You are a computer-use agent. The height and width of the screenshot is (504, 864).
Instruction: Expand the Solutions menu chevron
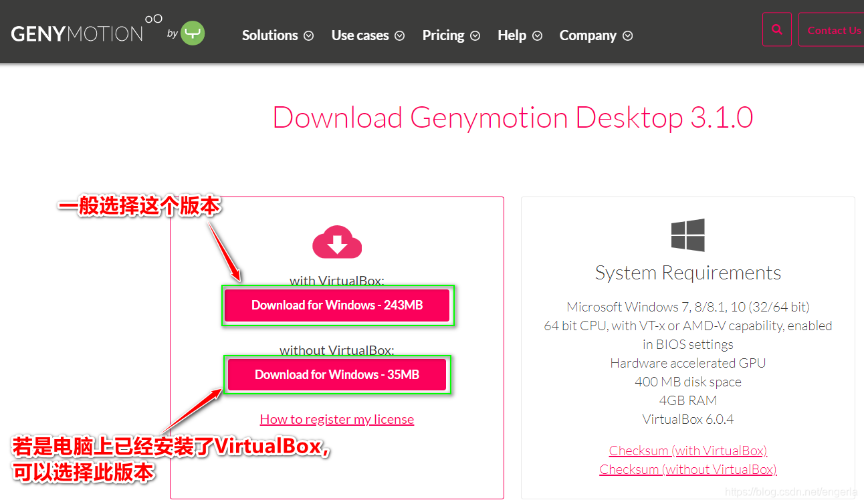[x=309, y=36]
